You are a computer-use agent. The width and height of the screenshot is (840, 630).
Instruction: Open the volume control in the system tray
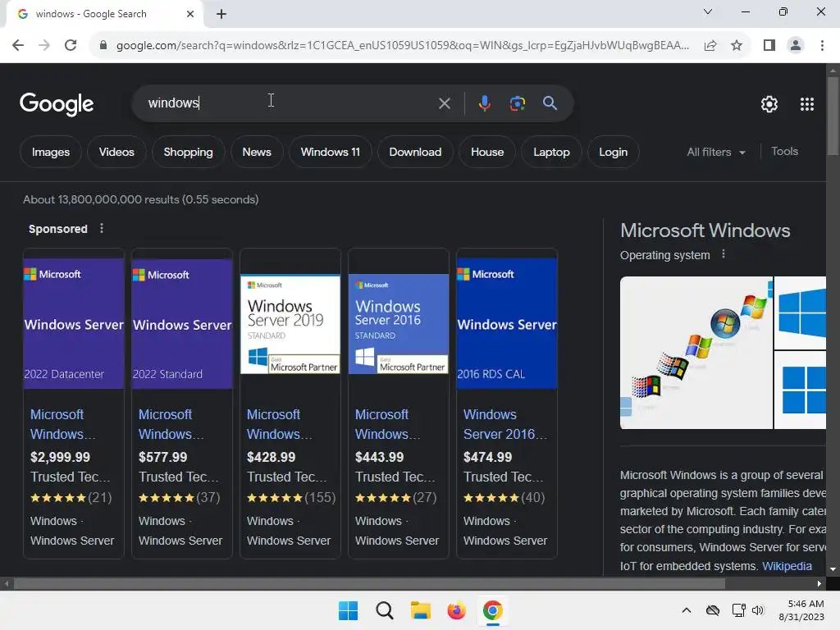coord(757,610)
